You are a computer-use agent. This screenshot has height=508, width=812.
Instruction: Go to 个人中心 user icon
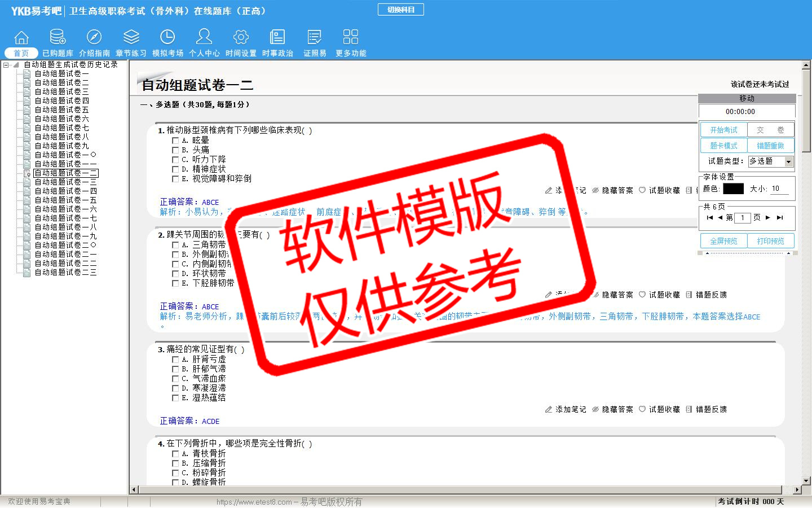pyautogui.click(x=204, y=37)
